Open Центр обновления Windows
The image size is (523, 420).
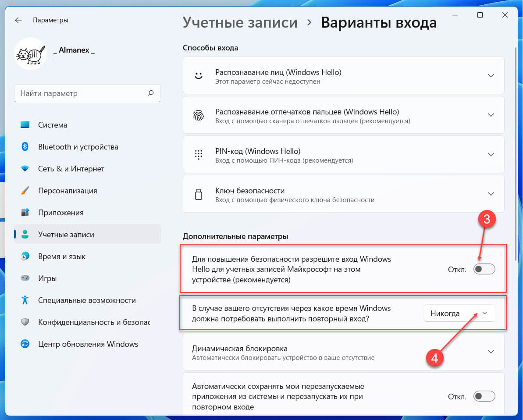[x=87, y=344]
